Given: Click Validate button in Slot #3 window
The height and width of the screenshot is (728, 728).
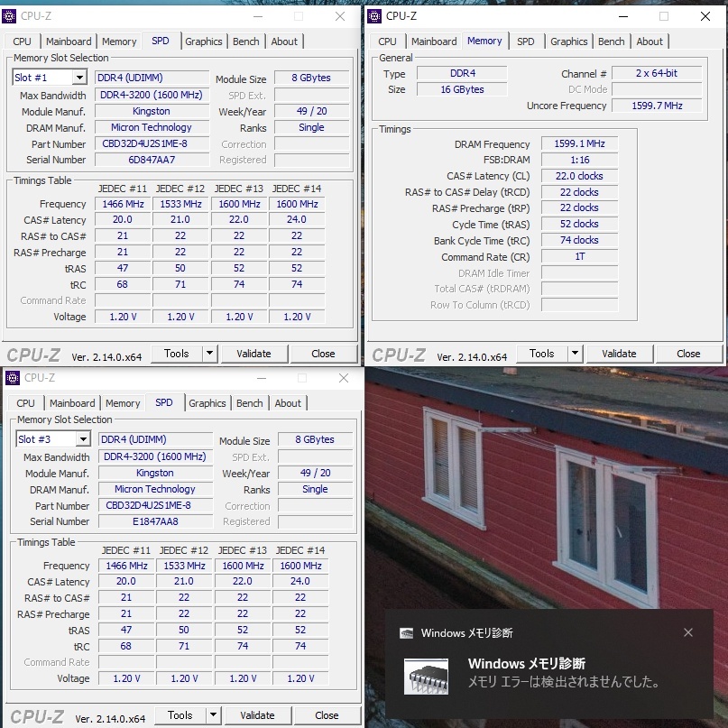Looking at the screenshot, I should tap(258, 715).
